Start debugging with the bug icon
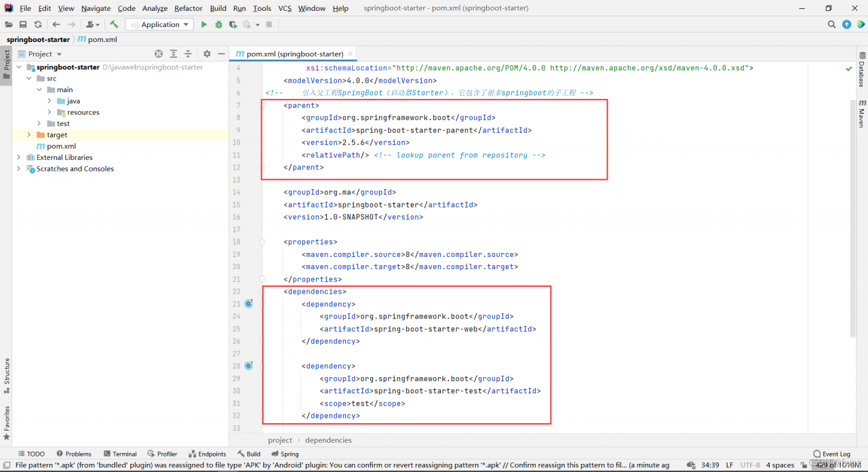The height and width of the screenshot is (472, 868). coord(218,24)
